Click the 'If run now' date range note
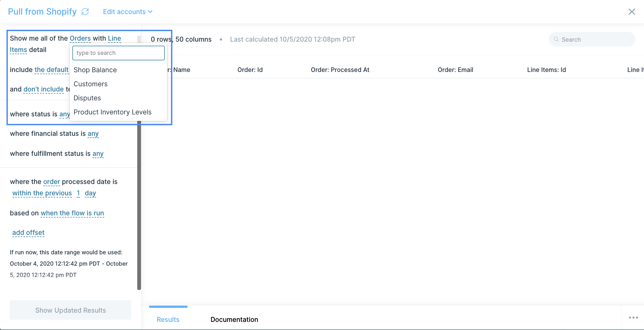The width and height of the screenshot is (644, 330). (69, 263)
